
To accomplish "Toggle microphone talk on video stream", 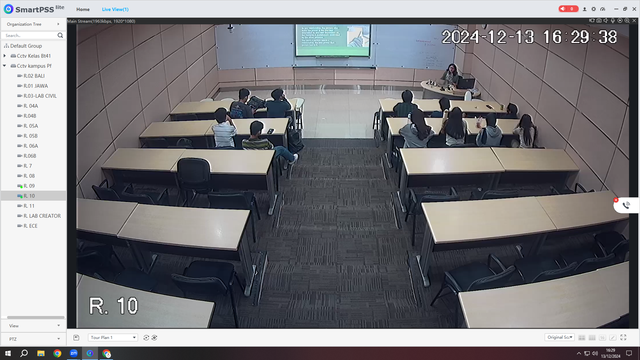I will (613, 20).
